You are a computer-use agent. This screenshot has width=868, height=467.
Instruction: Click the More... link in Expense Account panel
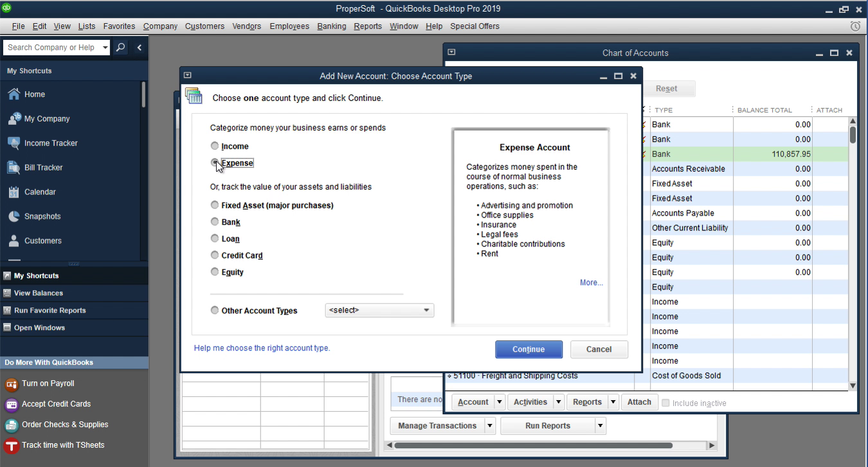click(592, 282)
